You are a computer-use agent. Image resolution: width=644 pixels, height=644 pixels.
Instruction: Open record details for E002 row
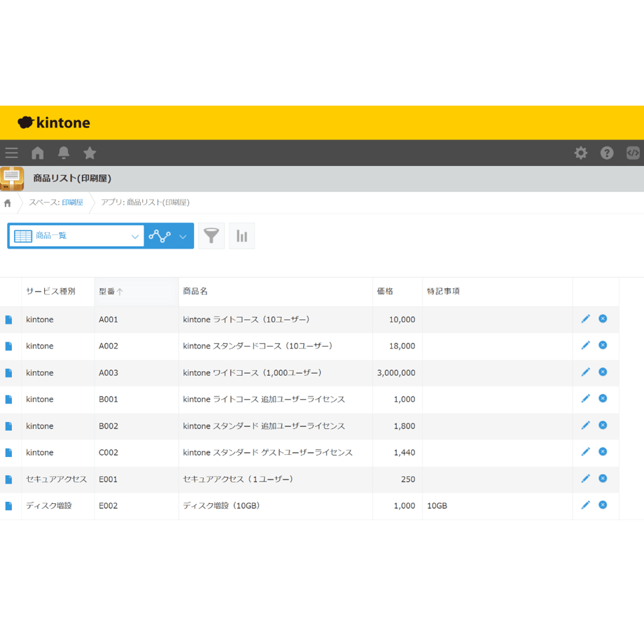(8, 506)
